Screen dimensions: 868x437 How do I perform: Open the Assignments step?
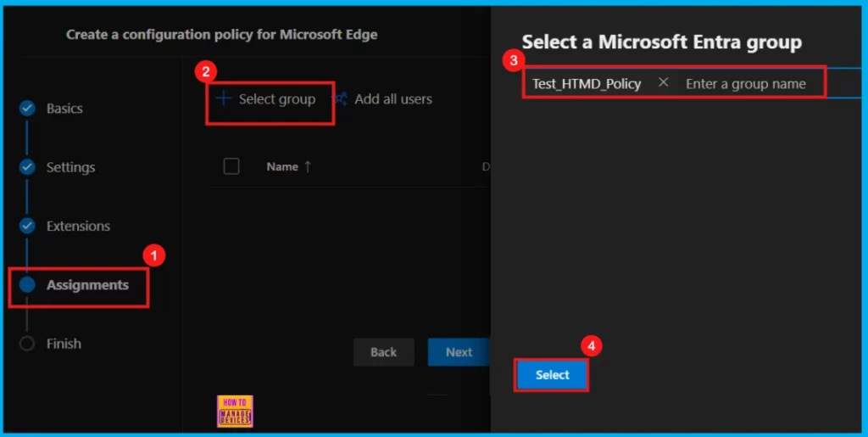pos(87,285)
